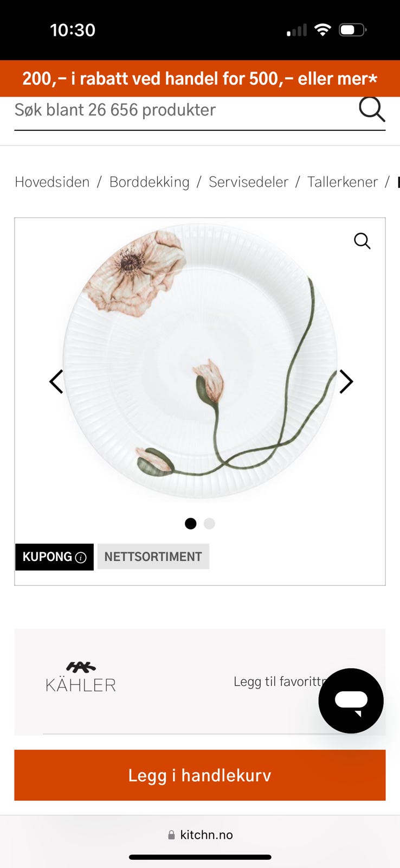Select the second image carousel dot

click(209, 524)
